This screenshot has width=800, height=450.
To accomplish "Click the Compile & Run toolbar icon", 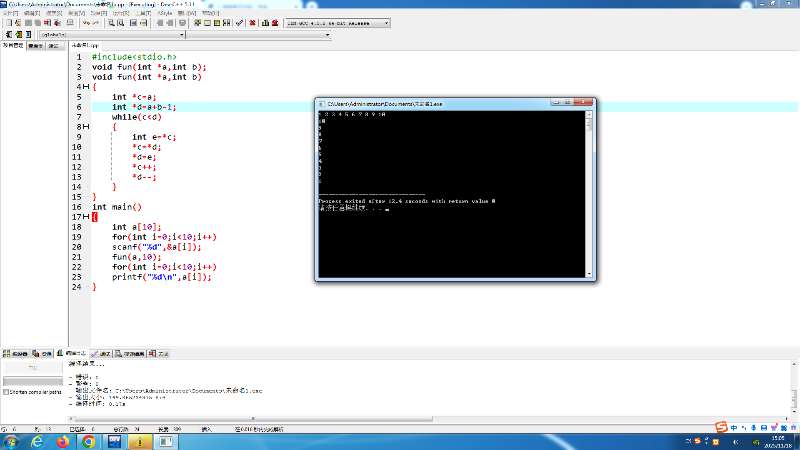I will point(217,23).
